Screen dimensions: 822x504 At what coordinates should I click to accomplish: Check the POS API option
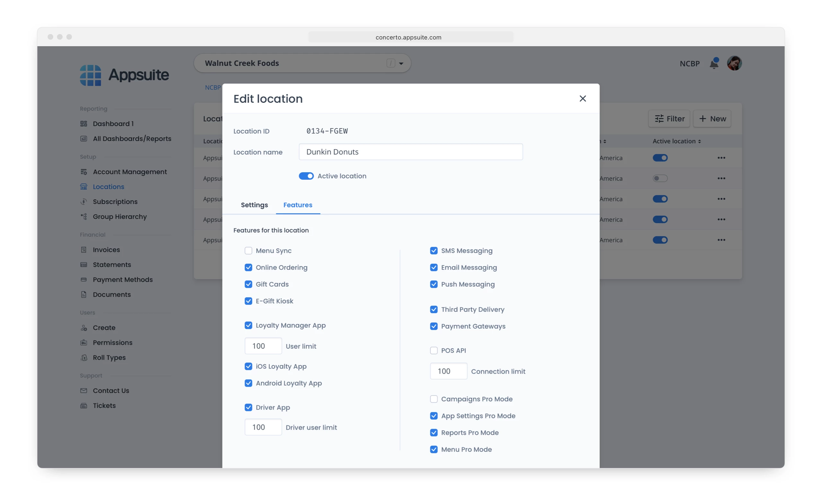(x=433, y=351)
